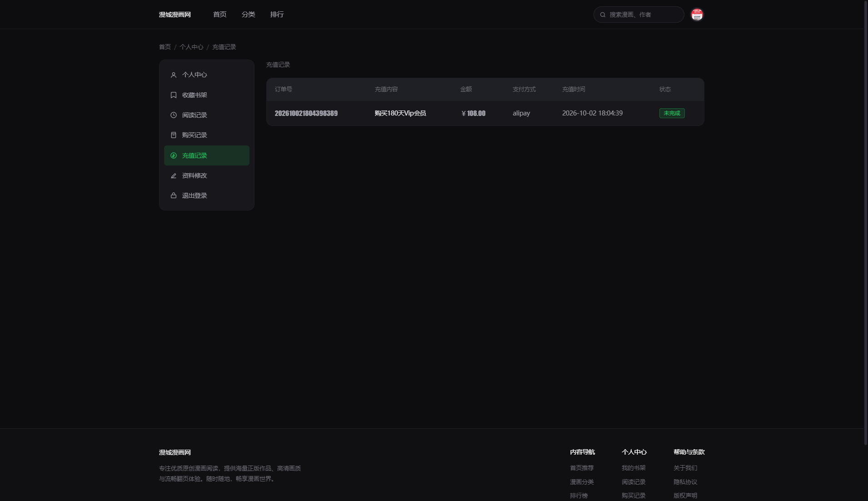Open the user avatar in header
Viewport: 868px width, 501px height.
point(697,15)
